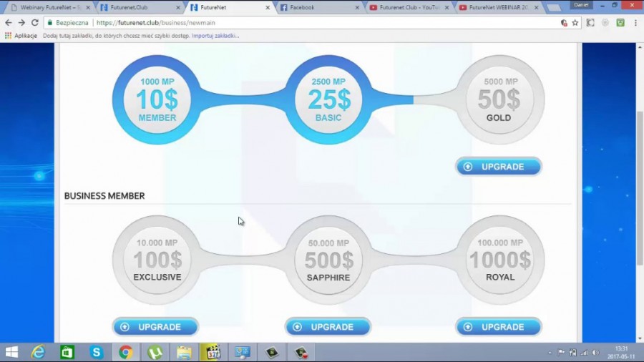
Task: Click the secure padlock icon
Action: tap(50, 23)
